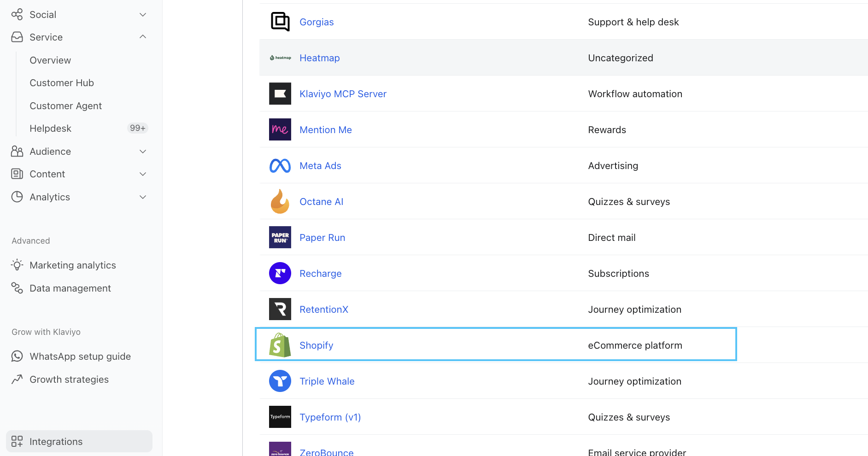
Task: Open the Meta Ads integration link
Action: click(320, 165)
